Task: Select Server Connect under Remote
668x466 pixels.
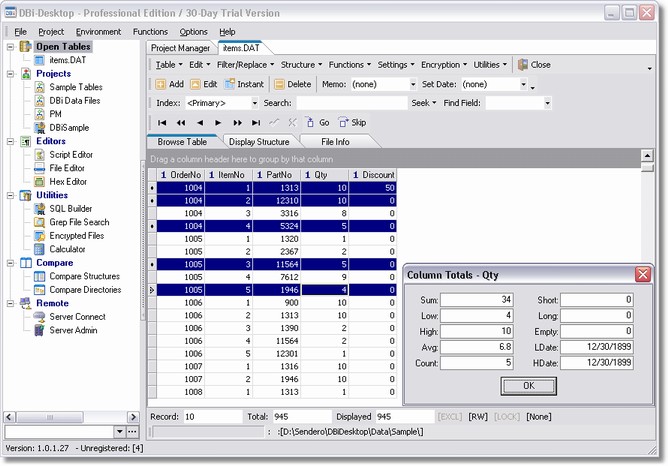Action: pos(77,316)
